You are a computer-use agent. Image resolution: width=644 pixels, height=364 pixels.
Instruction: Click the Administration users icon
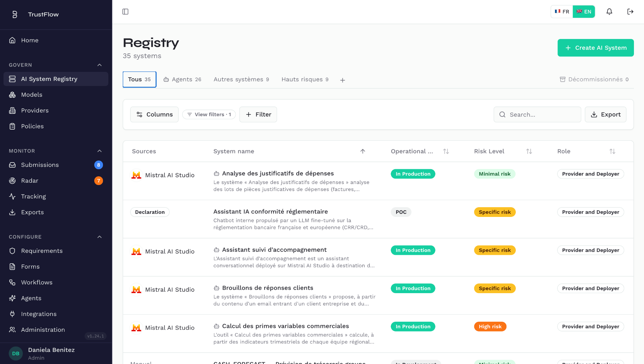[12, 330]
